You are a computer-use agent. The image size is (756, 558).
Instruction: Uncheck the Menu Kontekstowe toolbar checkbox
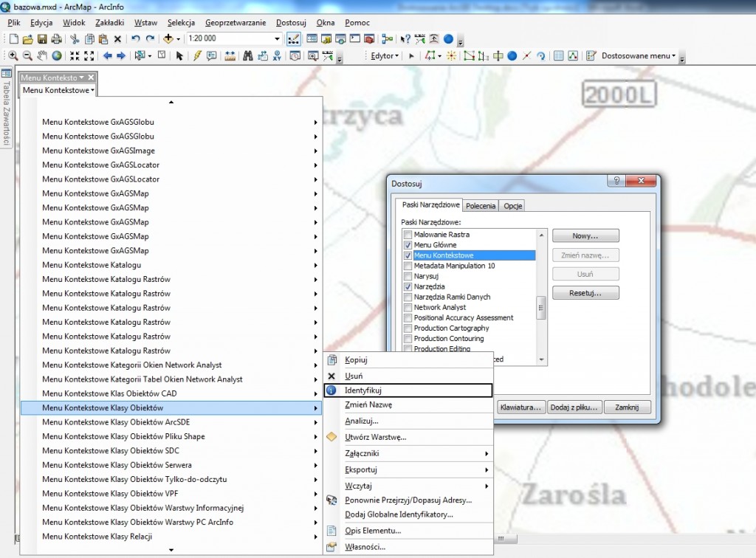click(408, 255)
